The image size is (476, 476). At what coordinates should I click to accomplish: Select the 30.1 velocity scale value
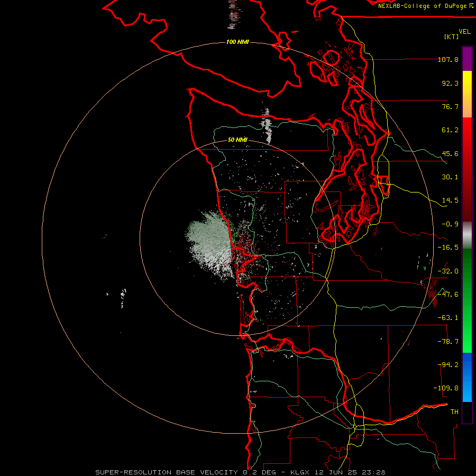point(450,177)
